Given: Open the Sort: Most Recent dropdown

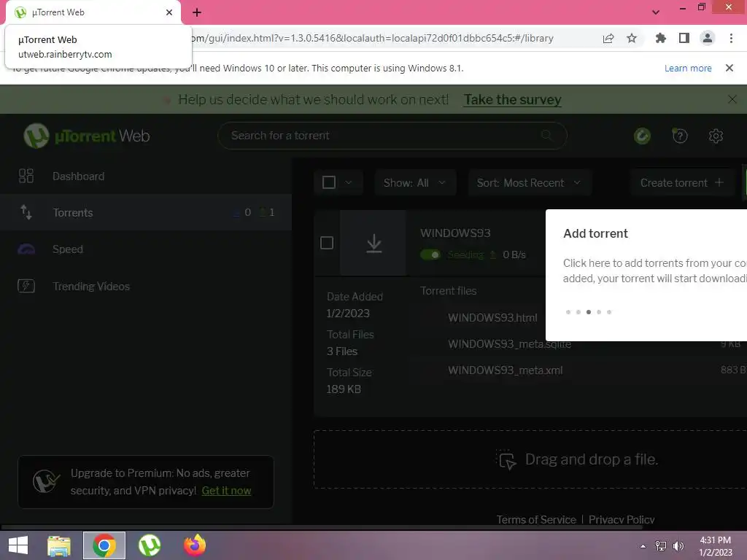Looking at the screenshot, I should pos(530,182).
